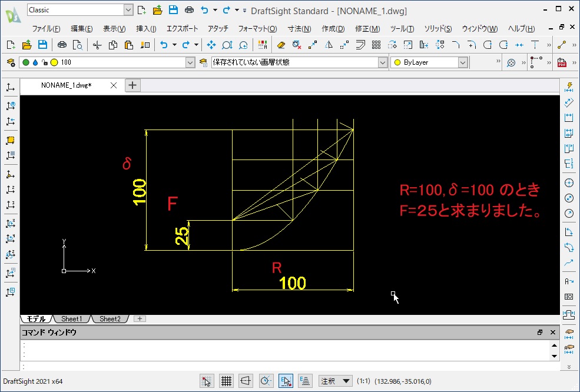Click the Export PDF icon
The height and width of the screenshot is (392, 580).
(562, 62)
